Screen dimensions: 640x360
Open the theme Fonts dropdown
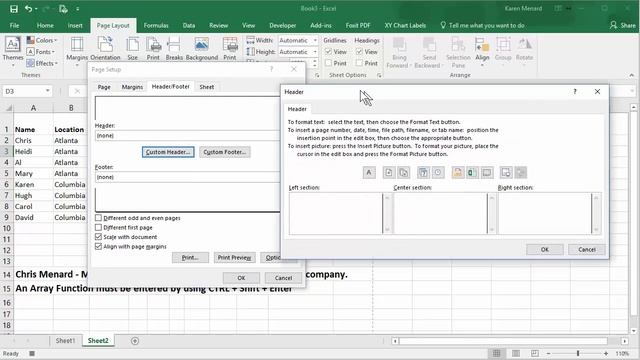pos(41,51)
